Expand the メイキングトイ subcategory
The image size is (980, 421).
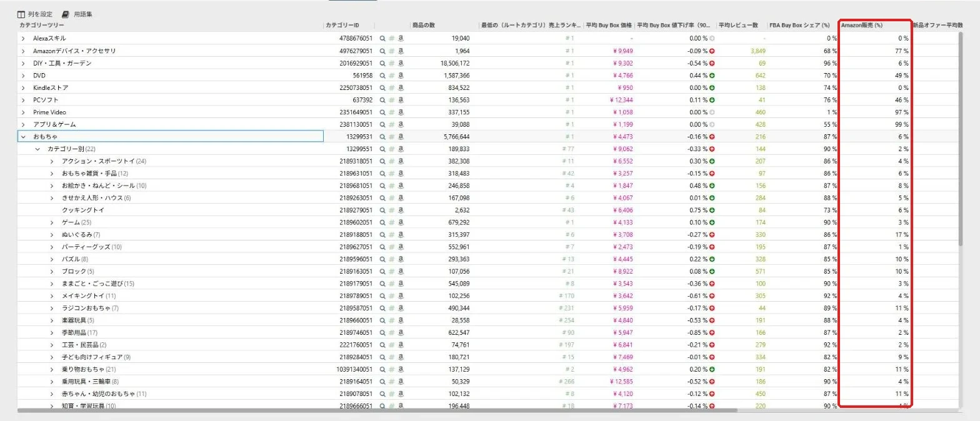52,295
